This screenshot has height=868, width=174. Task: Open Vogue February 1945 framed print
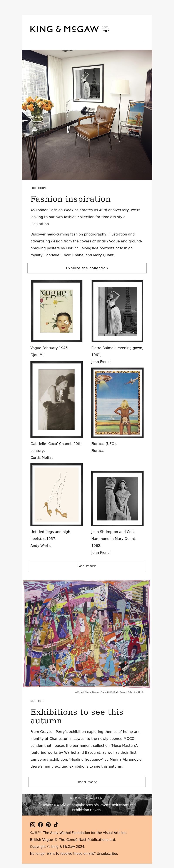56,311
